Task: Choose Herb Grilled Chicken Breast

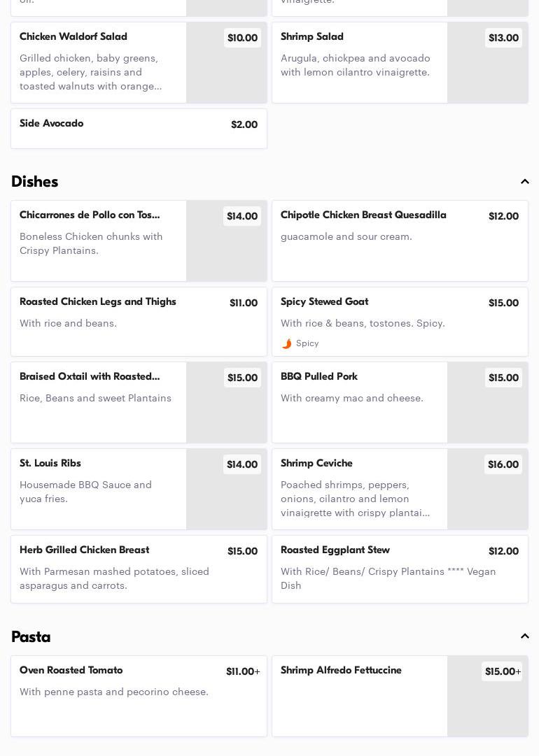Action: pyautogui.click(x=139, y=569)
